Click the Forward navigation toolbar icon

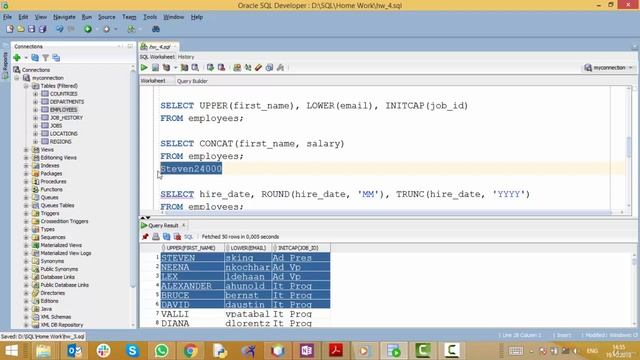[107, 29]
